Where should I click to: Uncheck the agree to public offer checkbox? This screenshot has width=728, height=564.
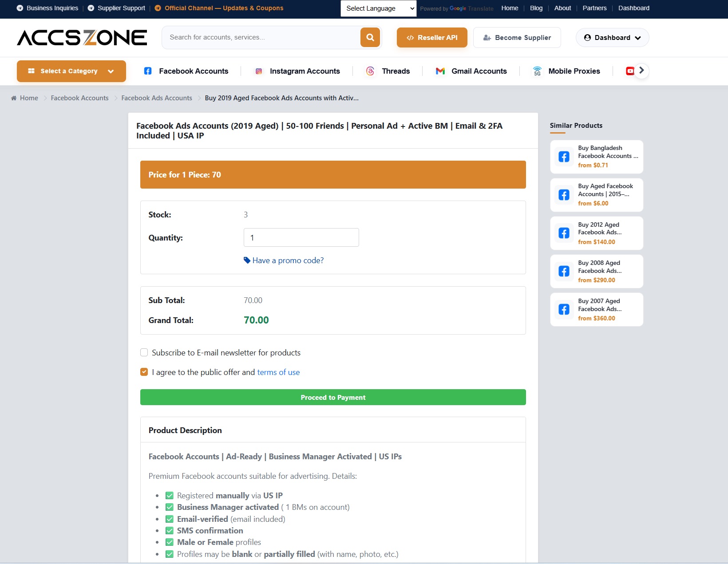pos(144,372)
